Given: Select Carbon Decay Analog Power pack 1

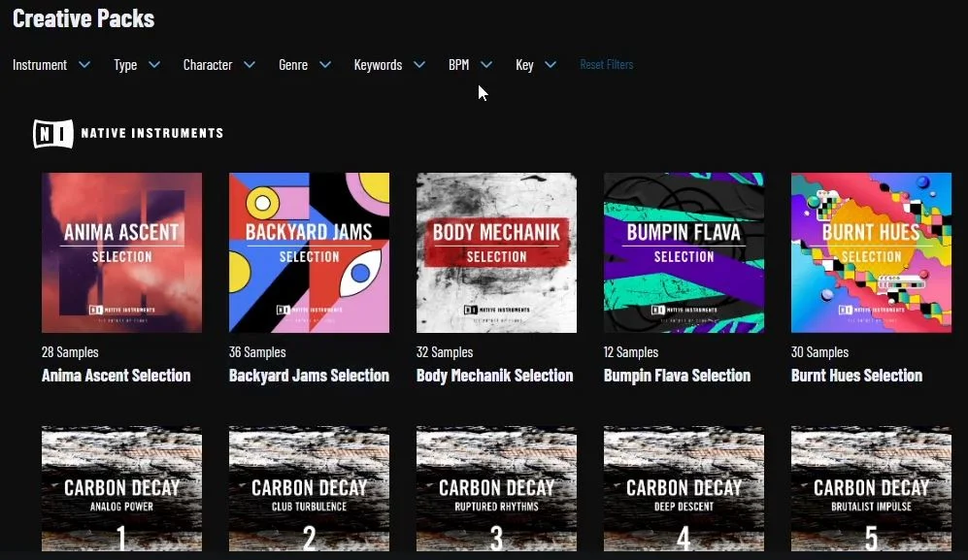Looking at the screenshot, I should [x=121, y=488].
